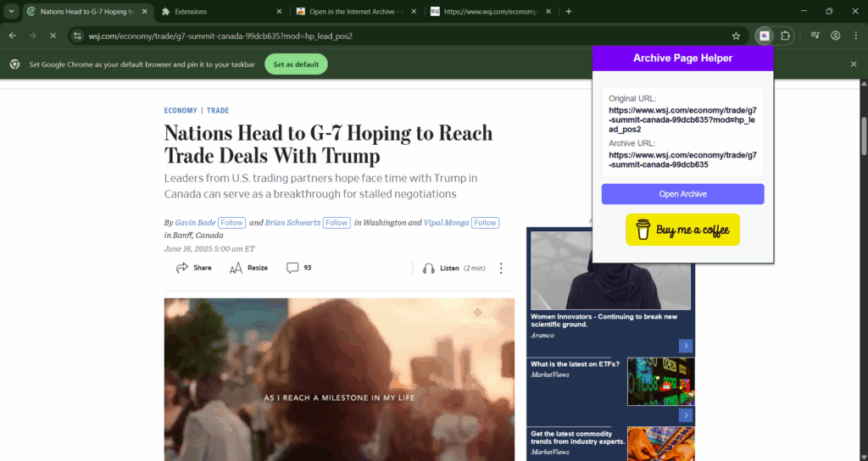This screenshot has height=461, width=868.
Task: Expand the ETFs ad arrow button
Action: coord(687,415)
